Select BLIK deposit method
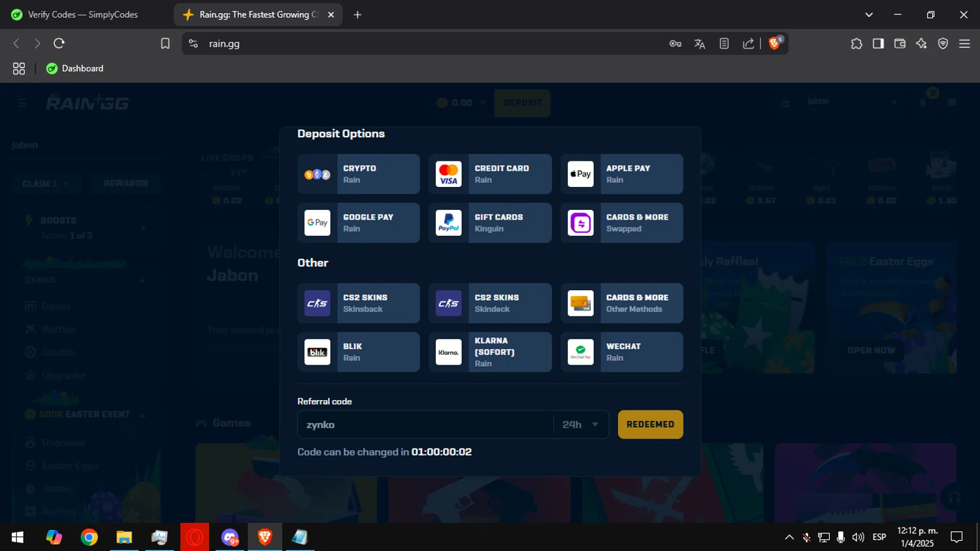The image size is (980, 551). [359, 352]
